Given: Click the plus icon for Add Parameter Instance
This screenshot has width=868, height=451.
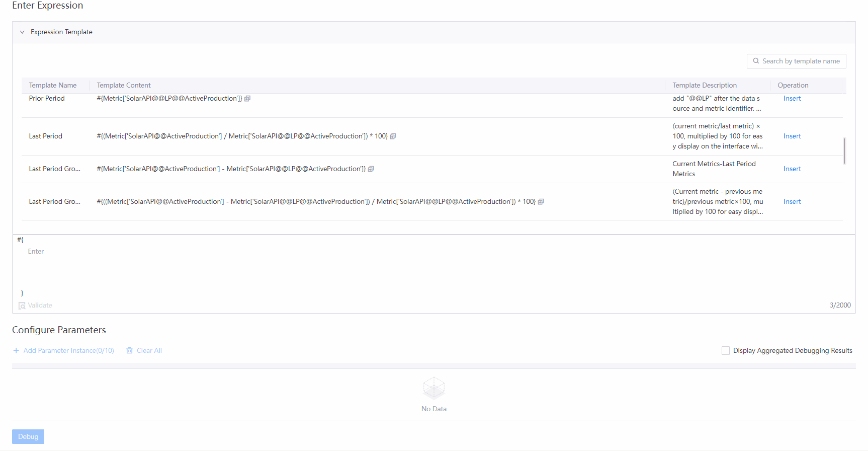Looking at the screenshot, I should pyautogui.click(x=16, y=350).
